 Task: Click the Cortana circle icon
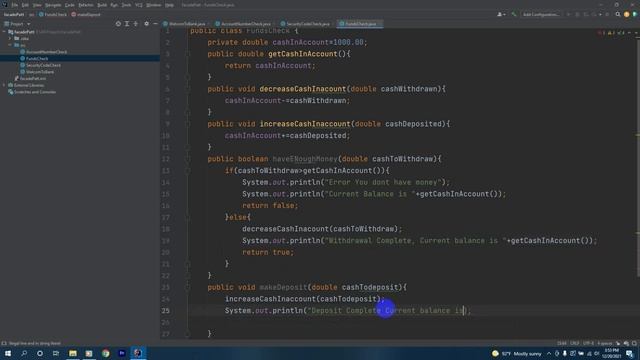40,353
